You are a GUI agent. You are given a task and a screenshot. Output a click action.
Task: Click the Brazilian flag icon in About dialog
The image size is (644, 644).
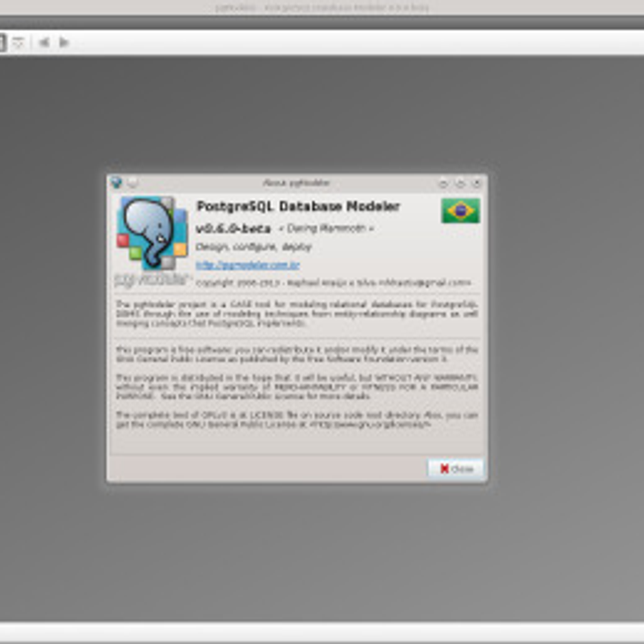[x=460, y=210]
